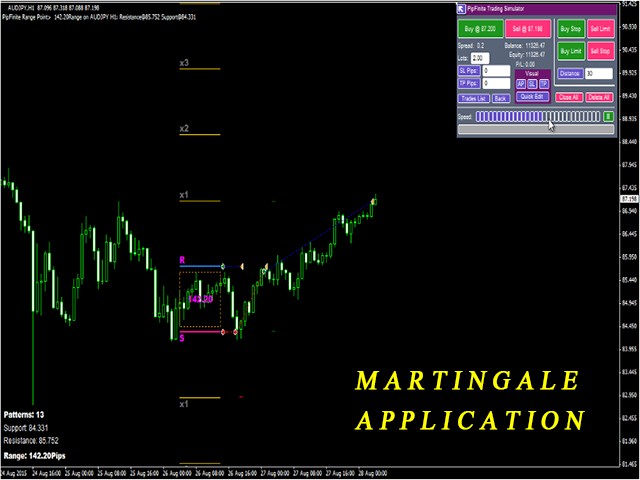
Task: Click the exit marker at the latest candle
Action: tap(373, 201)
